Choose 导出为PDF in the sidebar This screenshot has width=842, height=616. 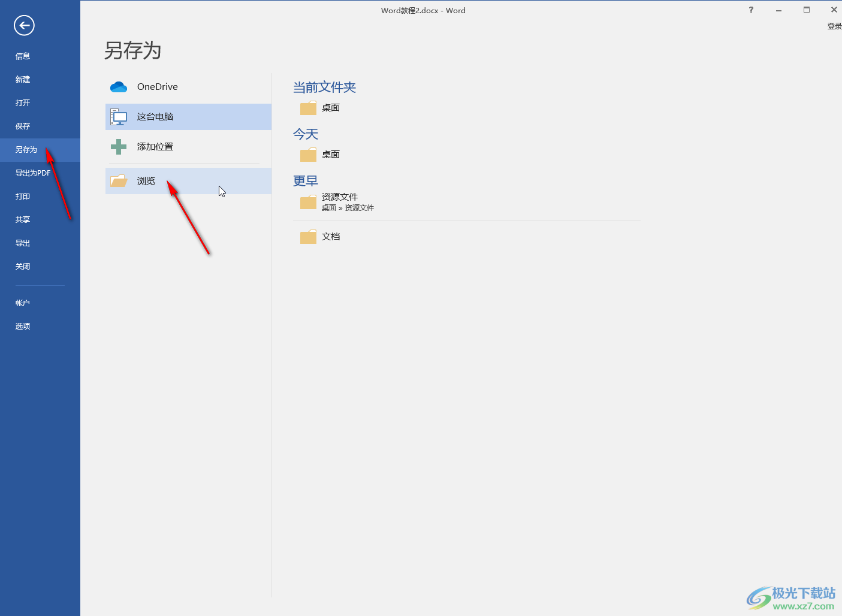(x=33, y=173)
